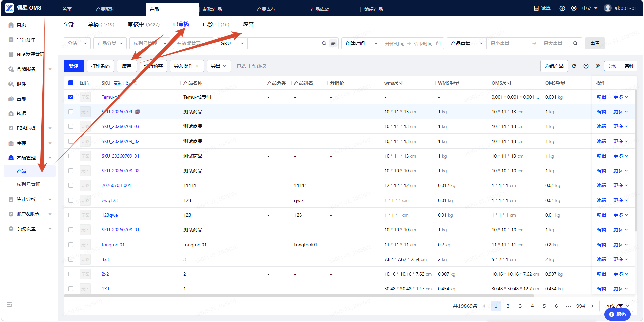Toggle the select-all header checkbox
The height and width of the screenshot is (322, 644).
pyautogui.click(x=71, y=83)
